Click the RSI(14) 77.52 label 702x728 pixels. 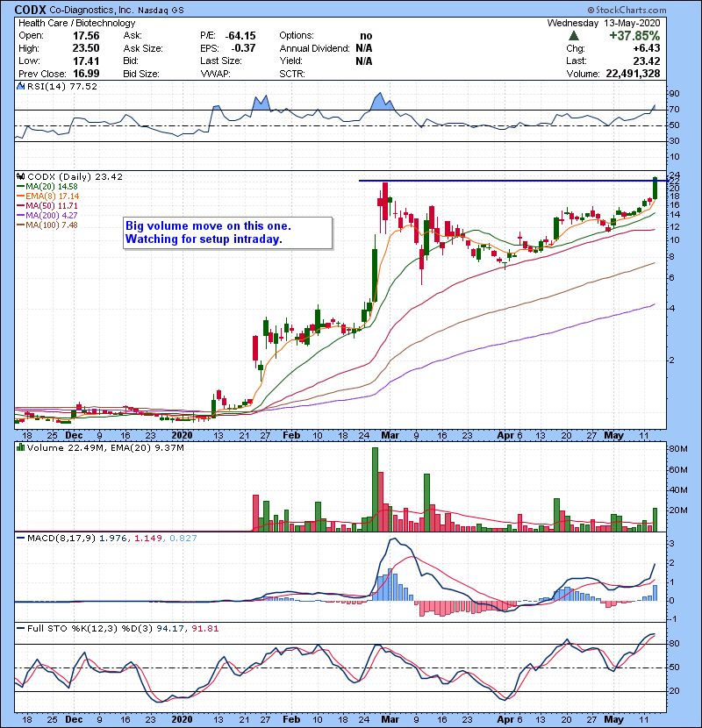[x=61, y=86]
